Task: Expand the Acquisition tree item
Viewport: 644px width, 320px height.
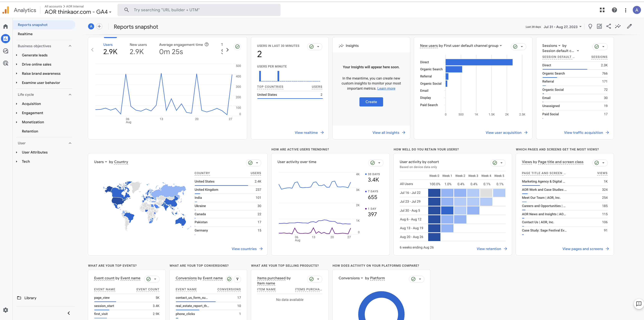Action: (16, 104)
